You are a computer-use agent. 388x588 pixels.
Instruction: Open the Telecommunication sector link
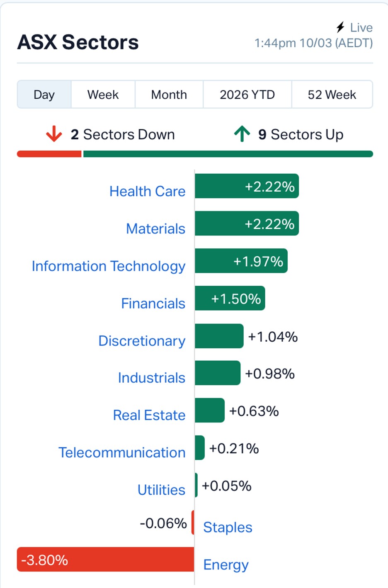pos(122,452)
